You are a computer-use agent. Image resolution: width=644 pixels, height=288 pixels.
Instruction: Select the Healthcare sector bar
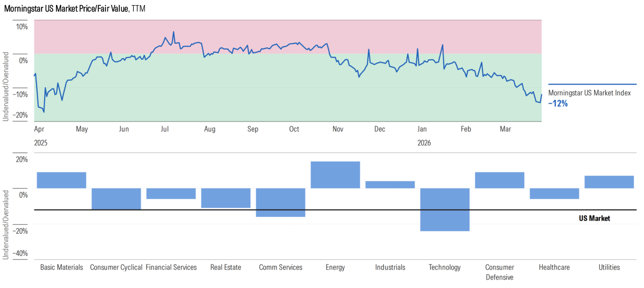coord(554,194)
